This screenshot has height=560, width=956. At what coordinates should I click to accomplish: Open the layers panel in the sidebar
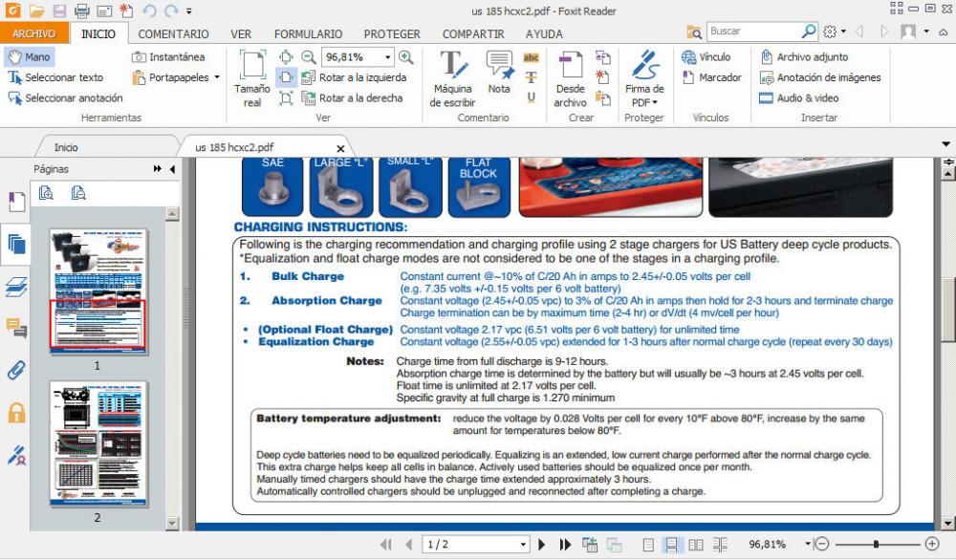pyautogui.click(x=16, y=286)
